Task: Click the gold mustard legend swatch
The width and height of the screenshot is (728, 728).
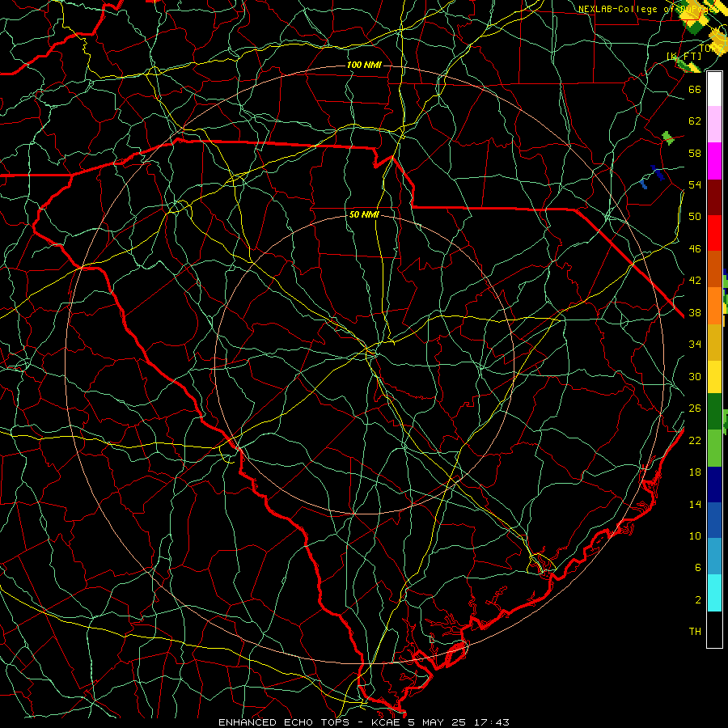Action: [x=714, y=342]
